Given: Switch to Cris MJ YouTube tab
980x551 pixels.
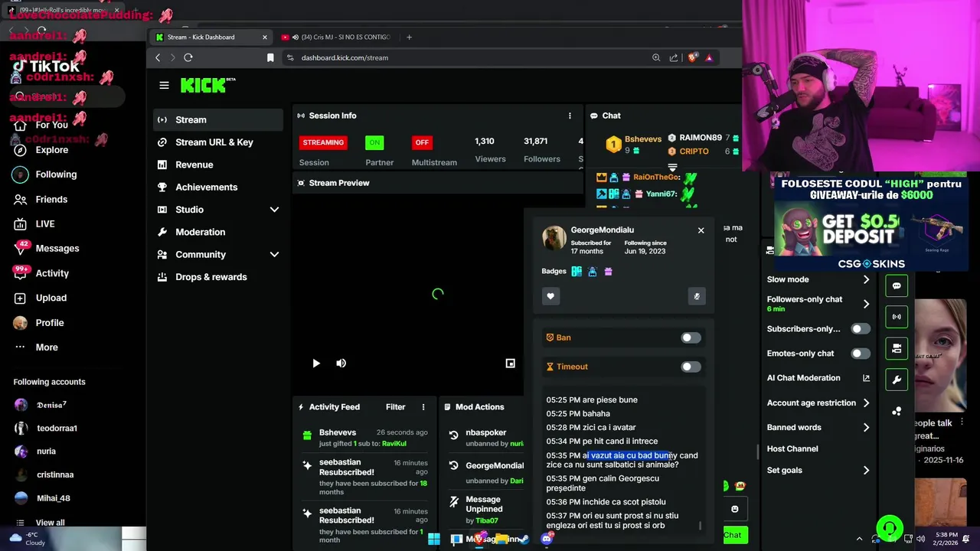Looking at the screenshot, I should point(335,37).
